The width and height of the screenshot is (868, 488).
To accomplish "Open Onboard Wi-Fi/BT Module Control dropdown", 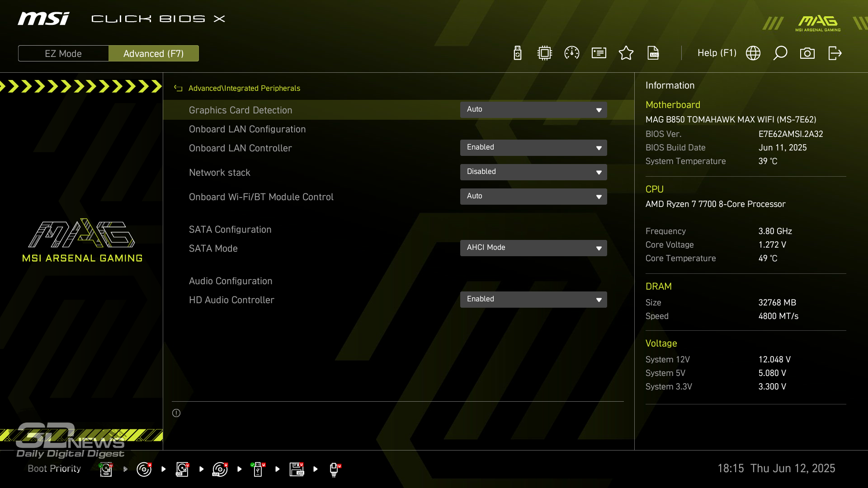I will (x=533, y=197).
